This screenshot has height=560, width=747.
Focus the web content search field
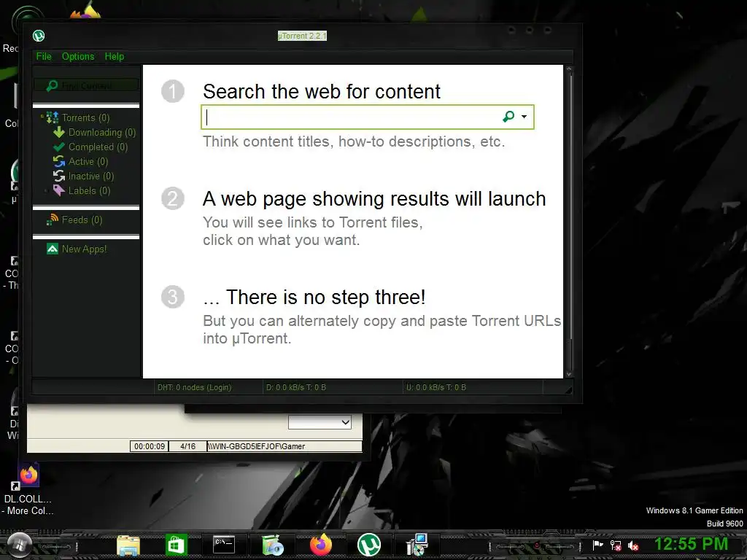click(x=352, y=117)
